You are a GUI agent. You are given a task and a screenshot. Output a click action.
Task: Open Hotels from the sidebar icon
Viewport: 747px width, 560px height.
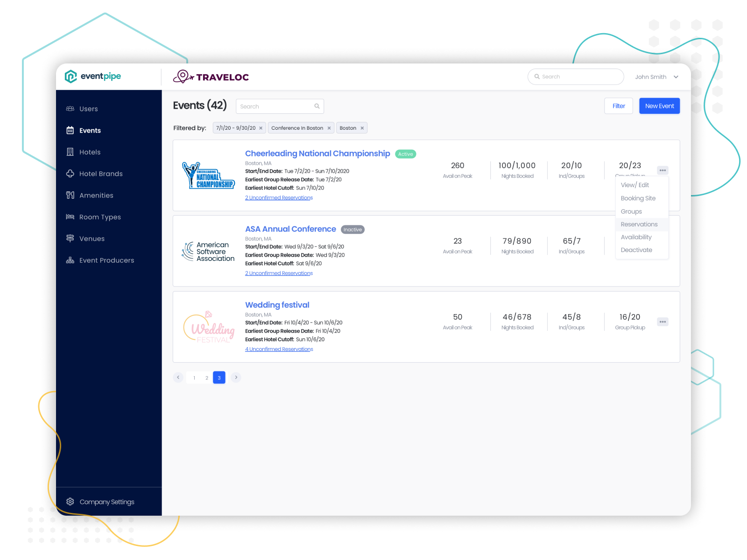pyautogui.click(x=70, y=152)
